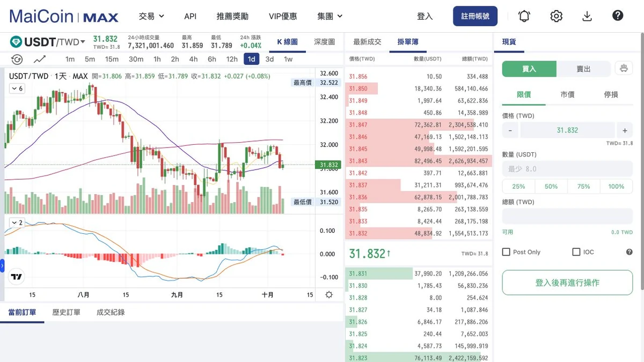Select the 4h timeframe
Viewport: 644px width, 362px height.
tap(193, 59)
